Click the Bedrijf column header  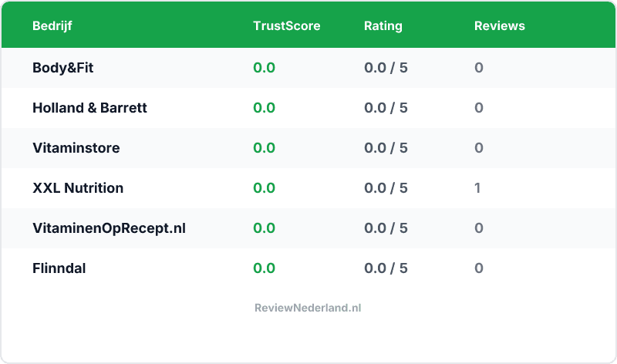point(52,25)
